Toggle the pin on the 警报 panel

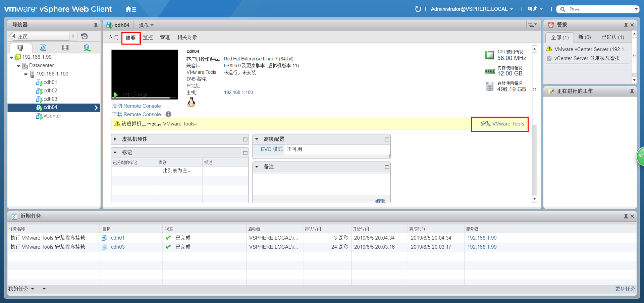point(626,24)
